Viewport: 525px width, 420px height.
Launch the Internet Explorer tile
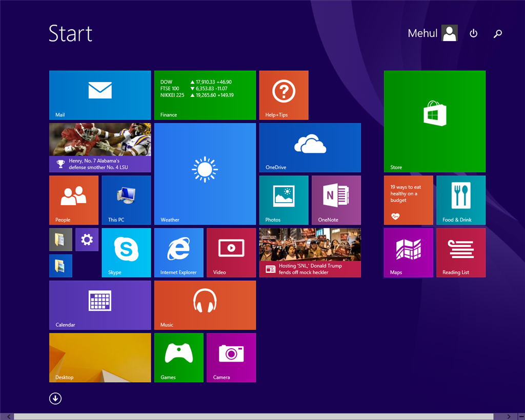click(179, 253)
